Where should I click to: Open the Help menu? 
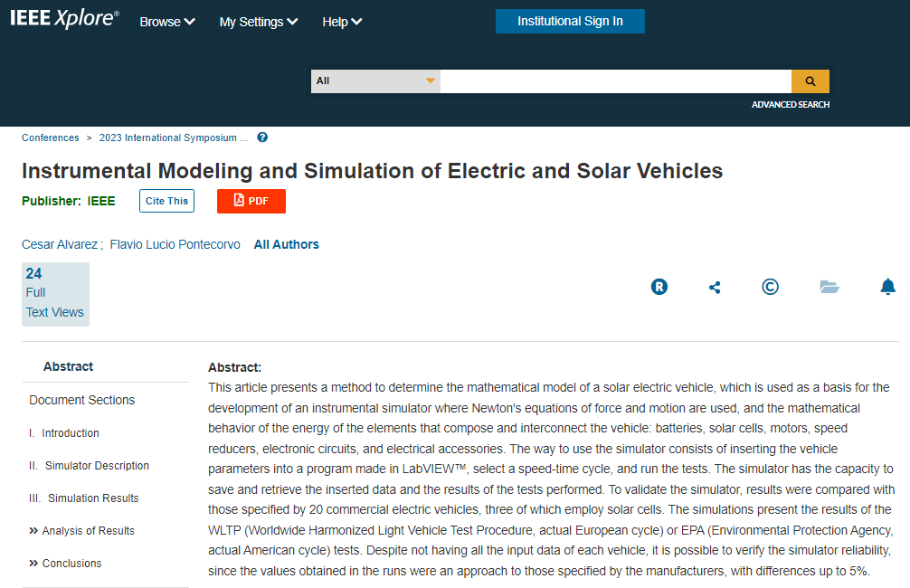click(x=342, y=22)
